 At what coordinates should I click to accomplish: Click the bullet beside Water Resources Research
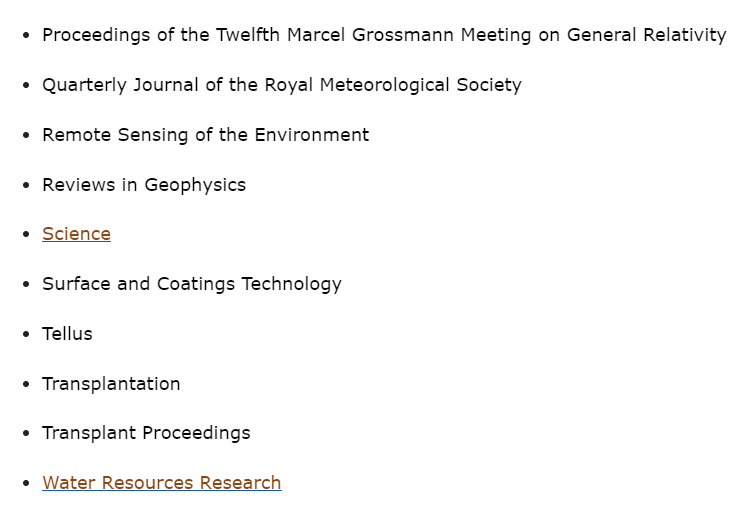point(26,484)
